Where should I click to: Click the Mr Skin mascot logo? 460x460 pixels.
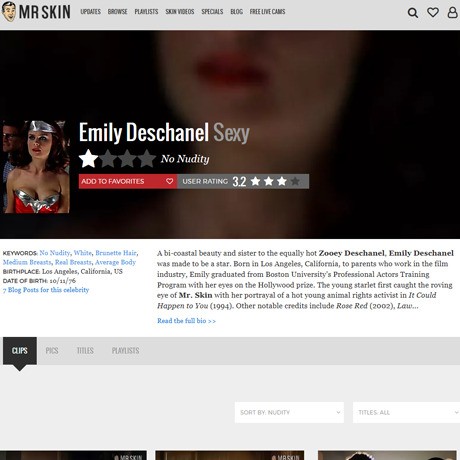pyautogui.click(x=9, y=12)
